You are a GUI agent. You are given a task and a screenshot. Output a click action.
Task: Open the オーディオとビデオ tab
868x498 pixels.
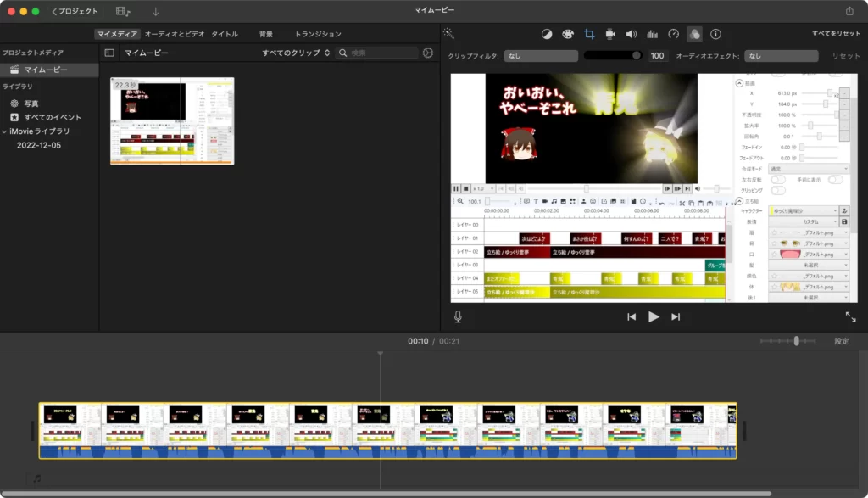(x=175, y=34)
